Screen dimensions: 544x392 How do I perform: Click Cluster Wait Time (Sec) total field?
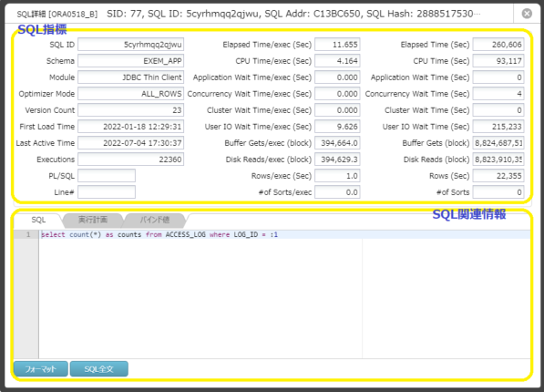[498, 110]
